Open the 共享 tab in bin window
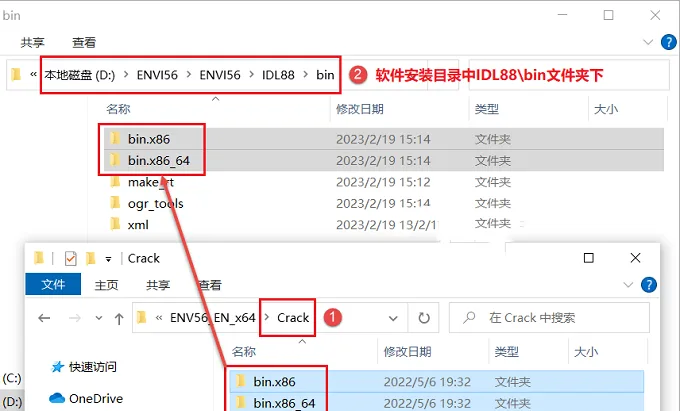This screenshot has height=411, width=680. [x=33, y=42]
